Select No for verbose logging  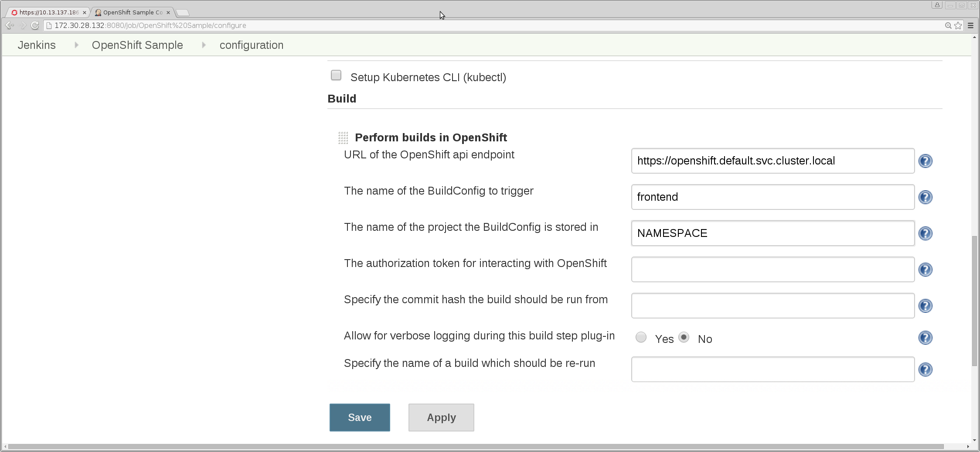pos(684,337)
